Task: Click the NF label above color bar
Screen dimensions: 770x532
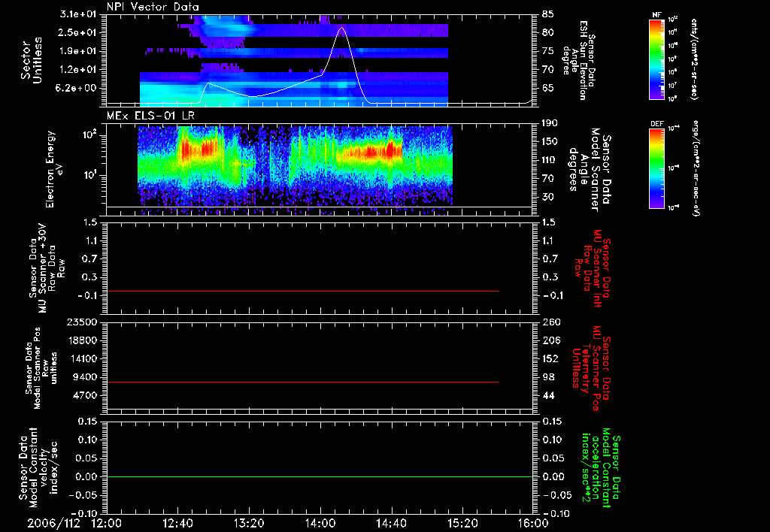Action: pos(656,15)
